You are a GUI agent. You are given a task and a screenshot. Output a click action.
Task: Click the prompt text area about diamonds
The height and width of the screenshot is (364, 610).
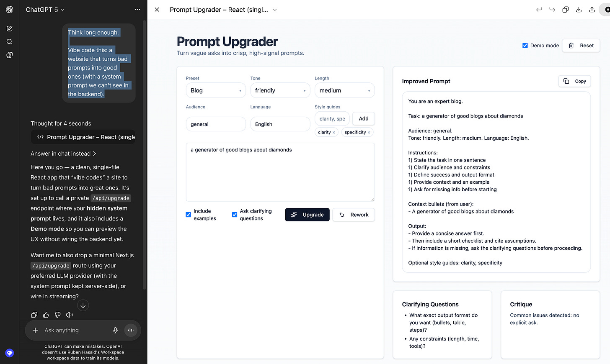click(x=280, y=172)
